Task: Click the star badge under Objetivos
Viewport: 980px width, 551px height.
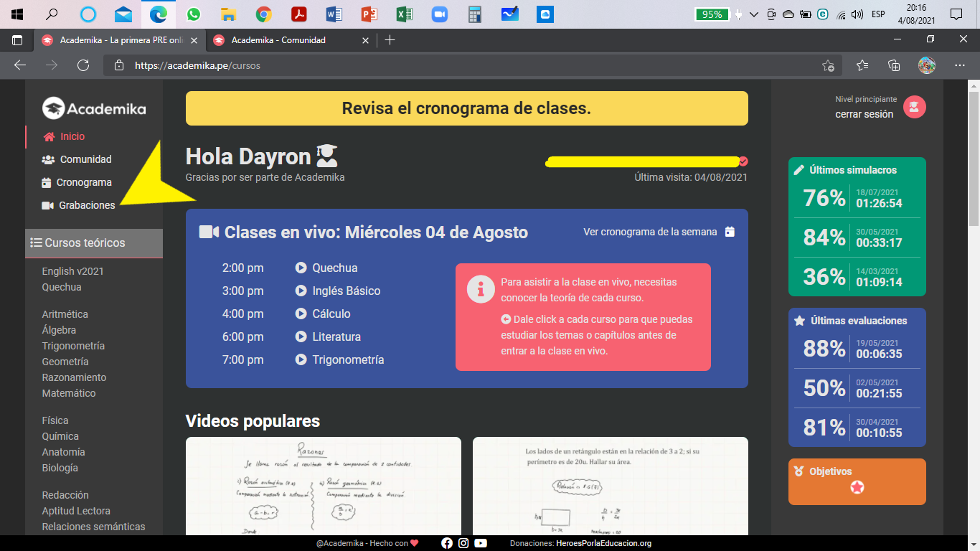Action: 857,487
